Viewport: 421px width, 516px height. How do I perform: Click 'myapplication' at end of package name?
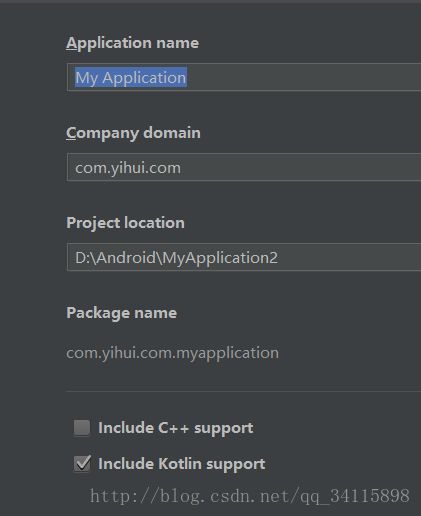coord(227,353)
